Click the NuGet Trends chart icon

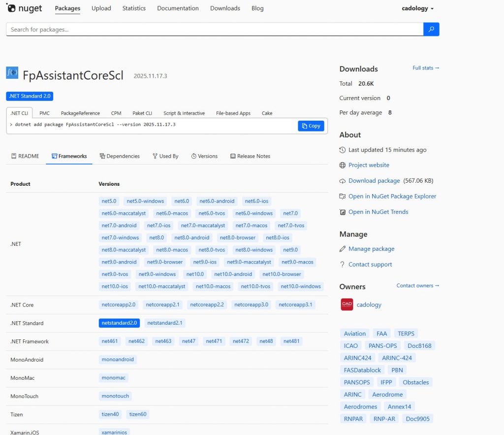pyautogui.click(x=343, y=212)
